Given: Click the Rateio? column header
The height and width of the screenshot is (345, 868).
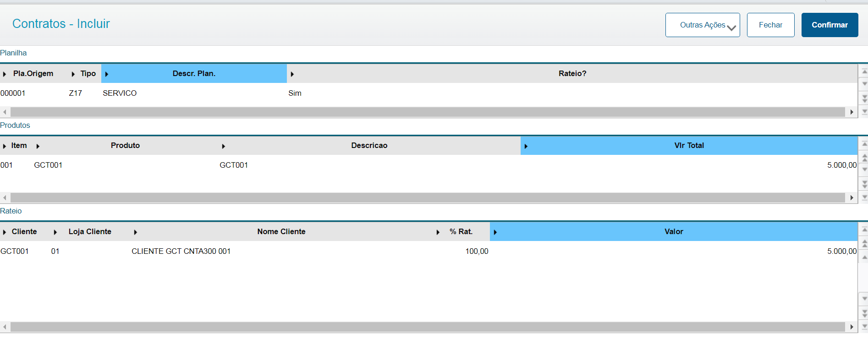Looking at the screenshot, I should pyautogui.click(x=572, y=74).
